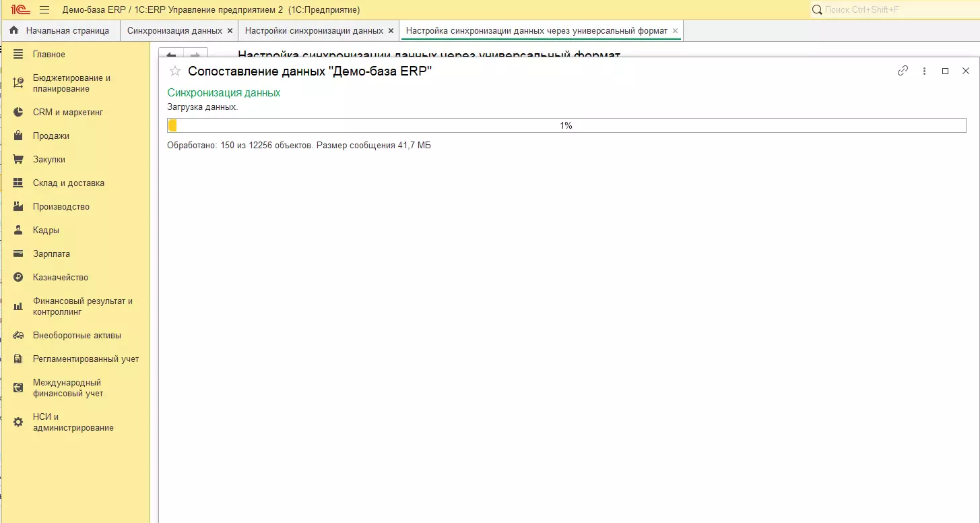Click the data loading progress bar
This screenshot has height=523, width=980.
click(x=566, y=125)
